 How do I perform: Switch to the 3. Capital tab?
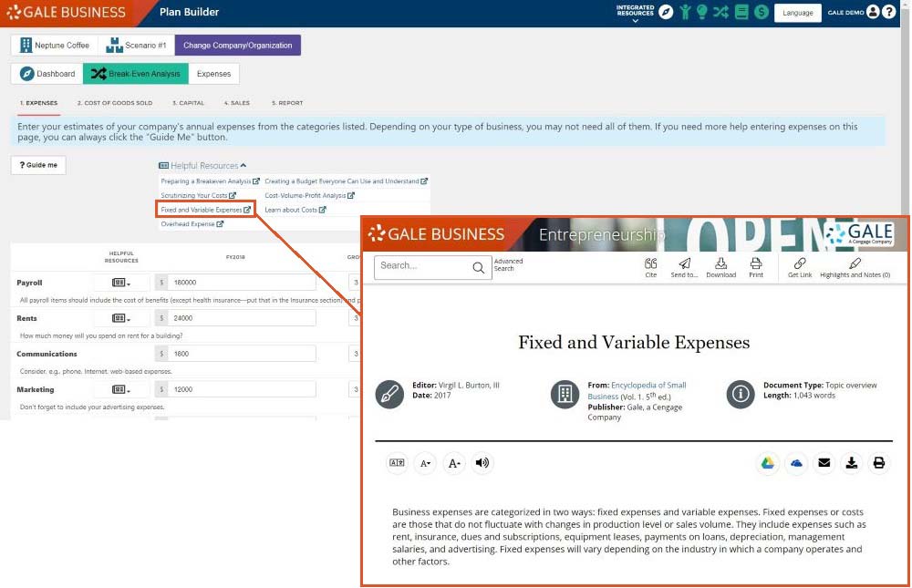(x=188, y=103)
